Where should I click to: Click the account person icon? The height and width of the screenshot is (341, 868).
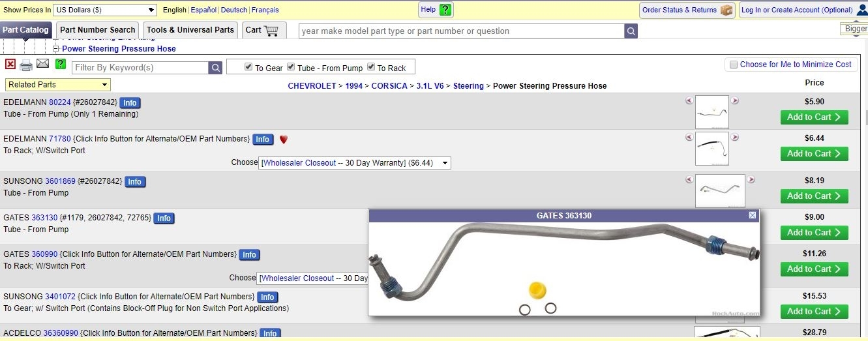pos(862,10)
